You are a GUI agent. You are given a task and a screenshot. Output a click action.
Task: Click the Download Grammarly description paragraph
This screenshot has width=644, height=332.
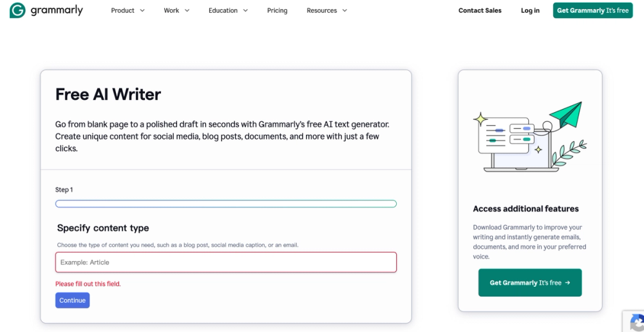click(529, 242)
